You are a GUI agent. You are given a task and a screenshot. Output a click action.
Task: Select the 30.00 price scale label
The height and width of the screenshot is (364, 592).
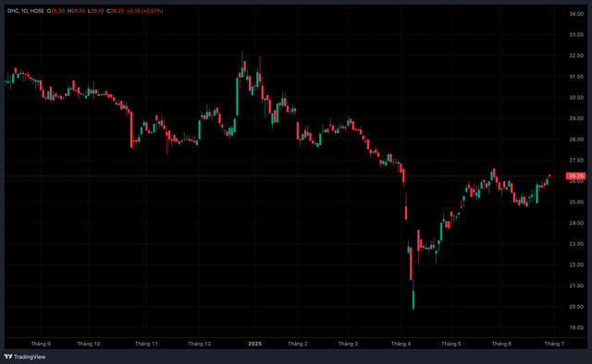576,97
